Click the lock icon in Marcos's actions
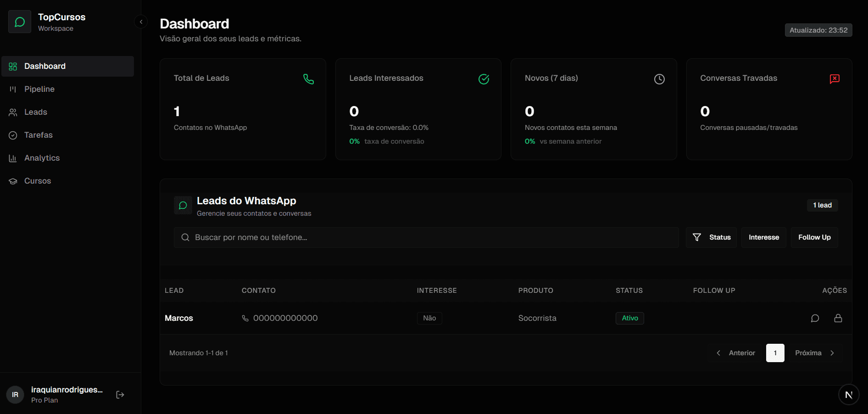 tap(838, 318)
